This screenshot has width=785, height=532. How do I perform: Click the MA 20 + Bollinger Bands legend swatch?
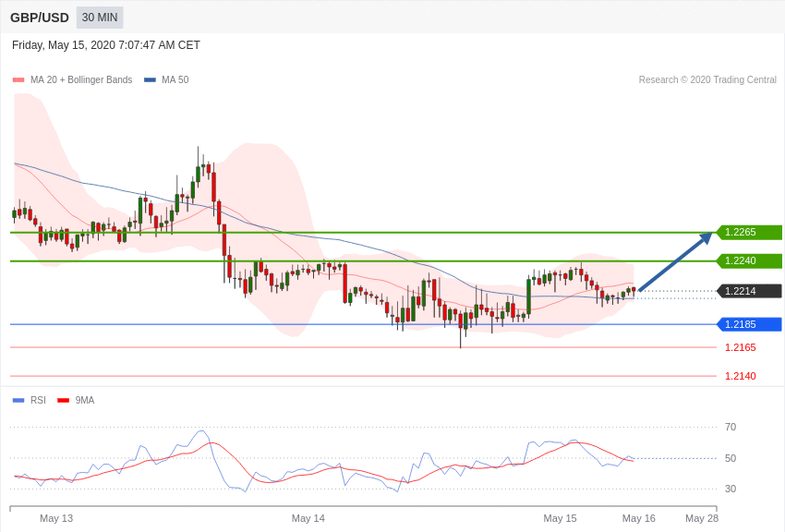(18, 79)
